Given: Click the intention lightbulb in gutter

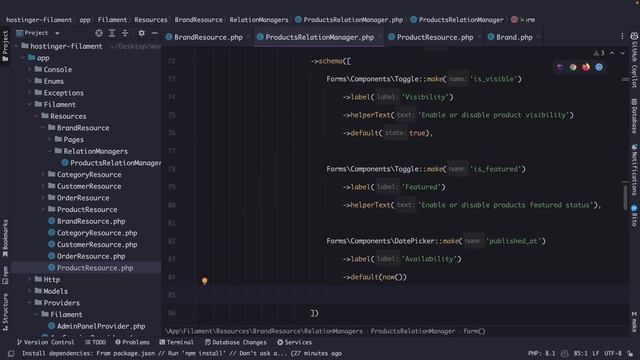Looking at the screenshot, I should coord(204,281).
